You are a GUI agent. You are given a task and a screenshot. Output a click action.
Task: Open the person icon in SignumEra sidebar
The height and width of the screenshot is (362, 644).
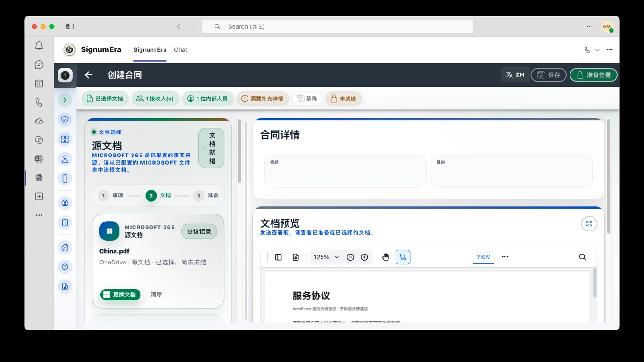pos(65,159)
